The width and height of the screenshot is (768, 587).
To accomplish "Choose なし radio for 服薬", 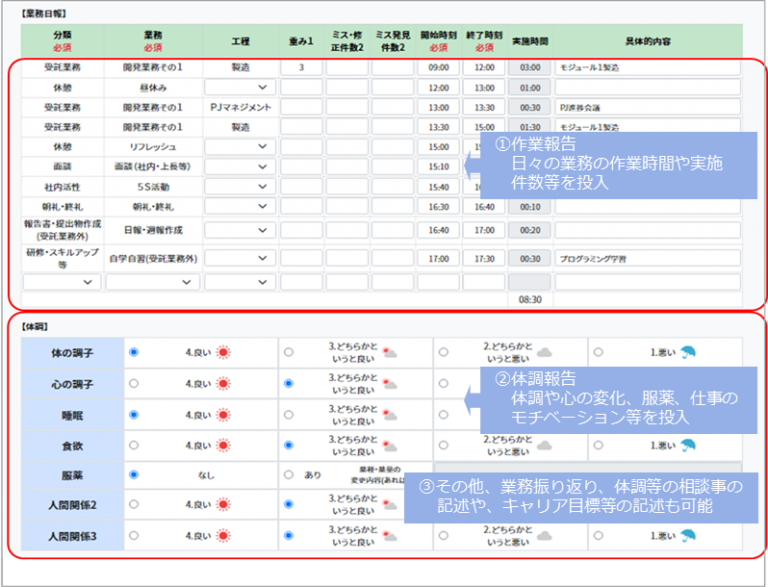I will [x=134, y=475].
